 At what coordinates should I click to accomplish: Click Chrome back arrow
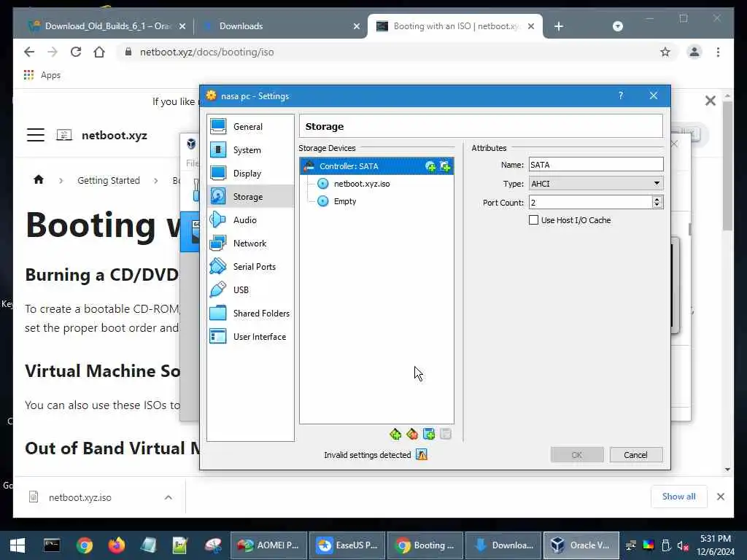(x=29, y=52)
